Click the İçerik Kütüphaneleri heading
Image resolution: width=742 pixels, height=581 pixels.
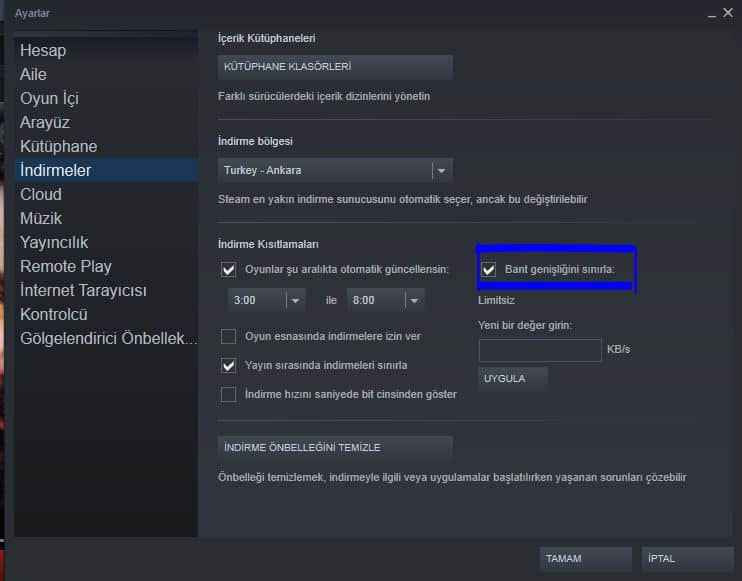pos(266,38)
